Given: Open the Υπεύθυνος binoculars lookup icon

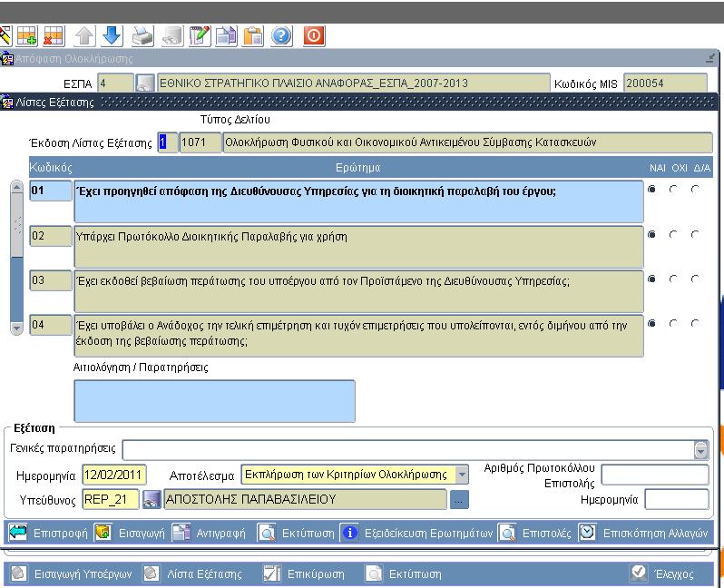Looking at the screenshot, I should pos(152,500).
